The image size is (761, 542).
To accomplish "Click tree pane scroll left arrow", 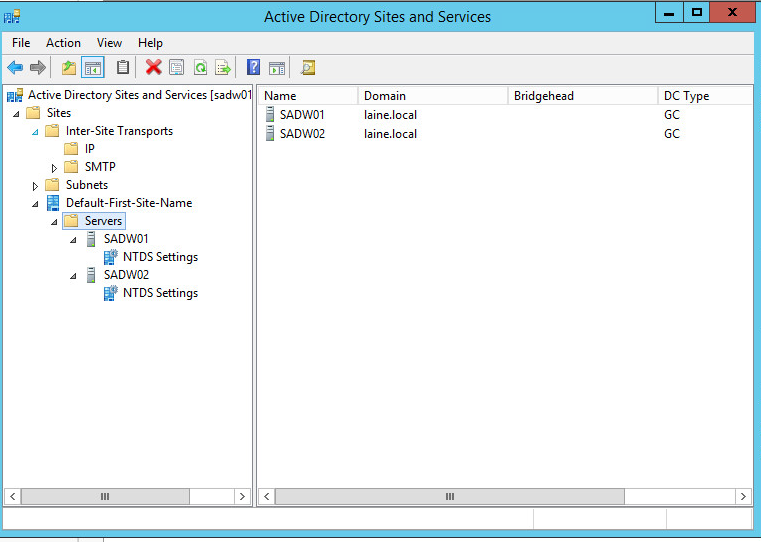I will click(x=13, y=496).
